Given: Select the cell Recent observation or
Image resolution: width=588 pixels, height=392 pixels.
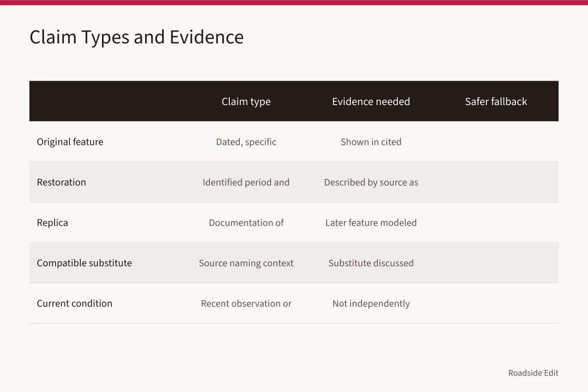Looking at the screenshot, I should point(246,303).
